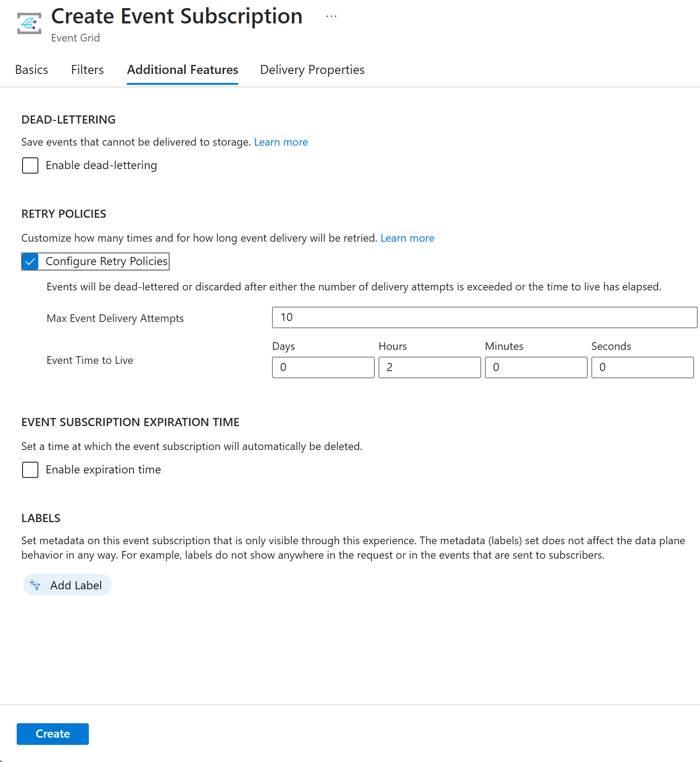Click the EVENT SUBSCRIPTION EXPIRATION TIME heading
This screenshot has height=762, width=700.
coord(130,422)
